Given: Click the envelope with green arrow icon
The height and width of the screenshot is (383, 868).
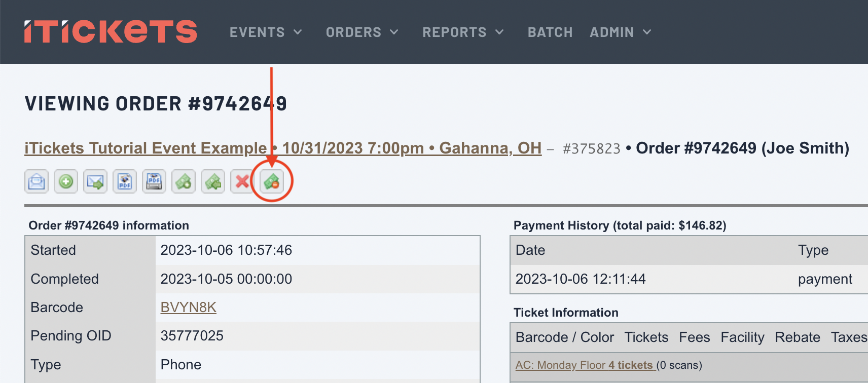Looking at the screenshot, I should (x=95, y=181).
